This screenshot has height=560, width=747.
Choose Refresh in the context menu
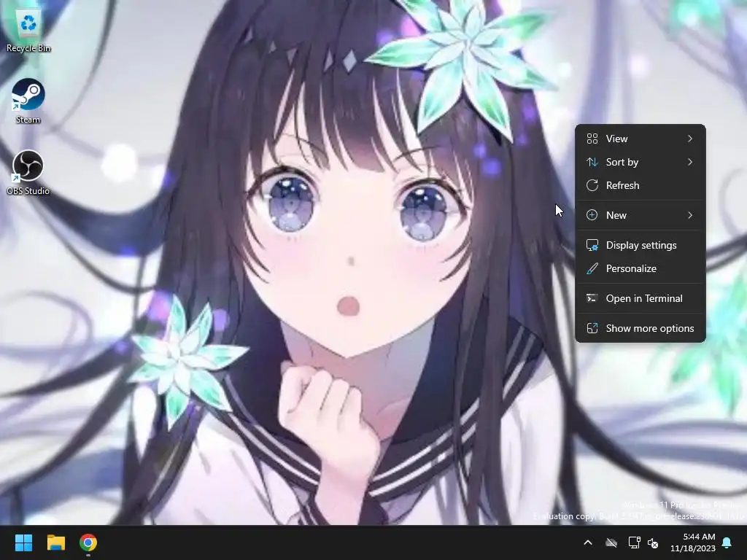(x=640, y=185)
